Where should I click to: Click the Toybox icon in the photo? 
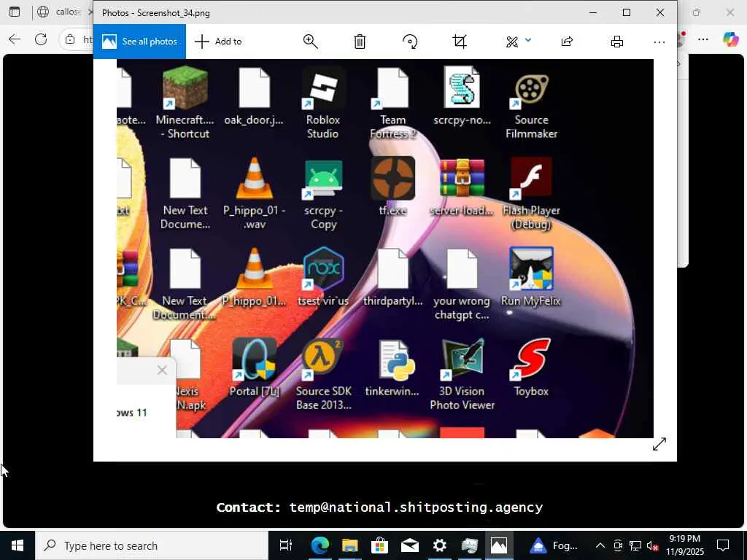coord(531,359)
